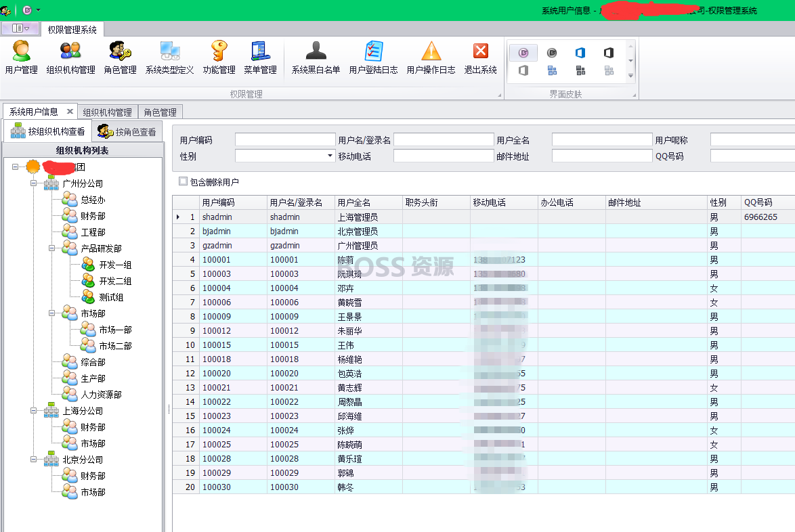Click the 用户编码 search input

[x=286, y=139]
